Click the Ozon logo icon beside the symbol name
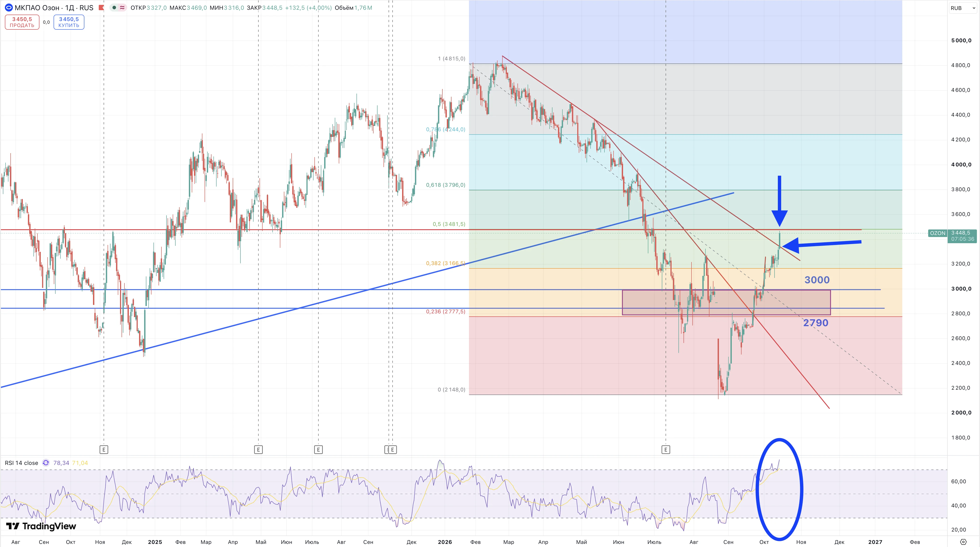Screen dimensions: 980x547 pyautogui.click(x=8, y=8)
